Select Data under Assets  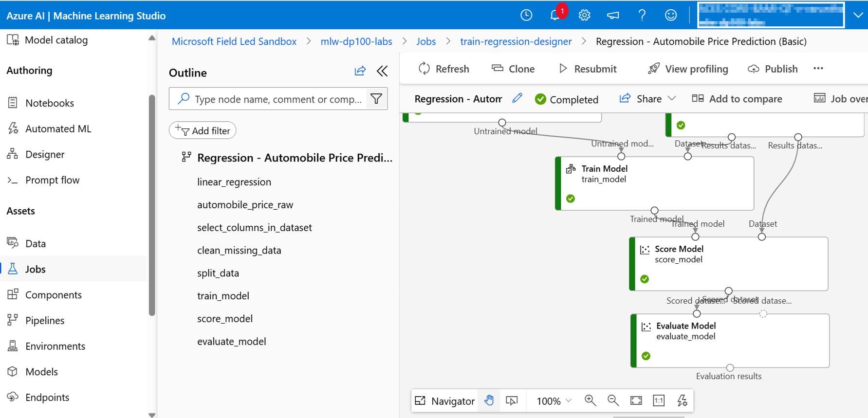[27, 243]
